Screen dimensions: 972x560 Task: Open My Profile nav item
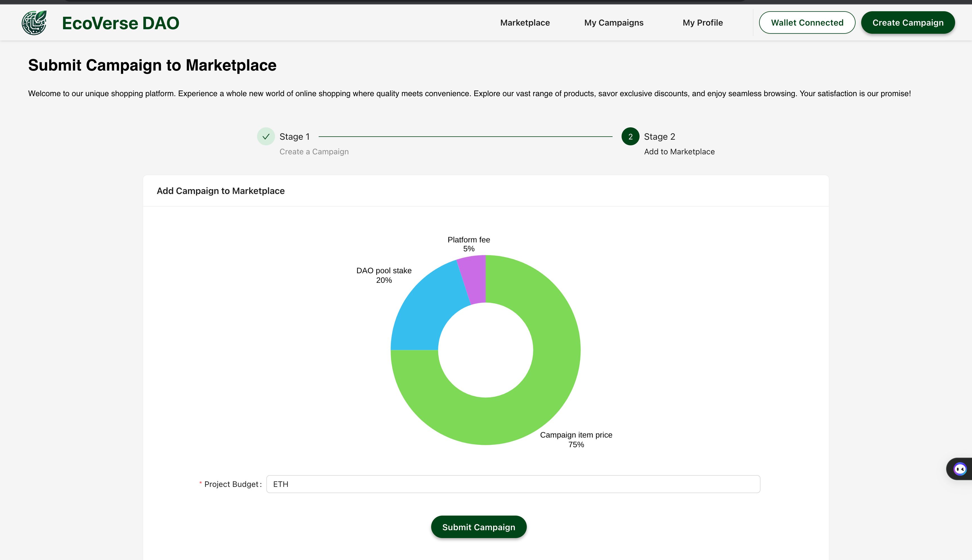[703, 23]
